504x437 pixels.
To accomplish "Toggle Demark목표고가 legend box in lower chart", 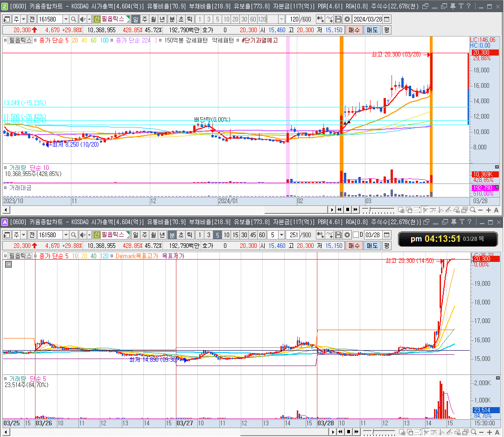I will click(112, 256).
